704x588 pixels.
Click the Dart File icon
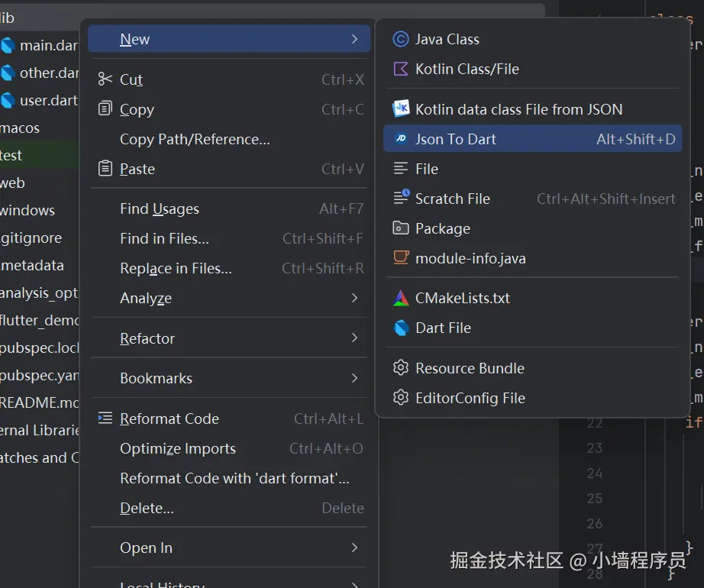click(x=401, y=328)
